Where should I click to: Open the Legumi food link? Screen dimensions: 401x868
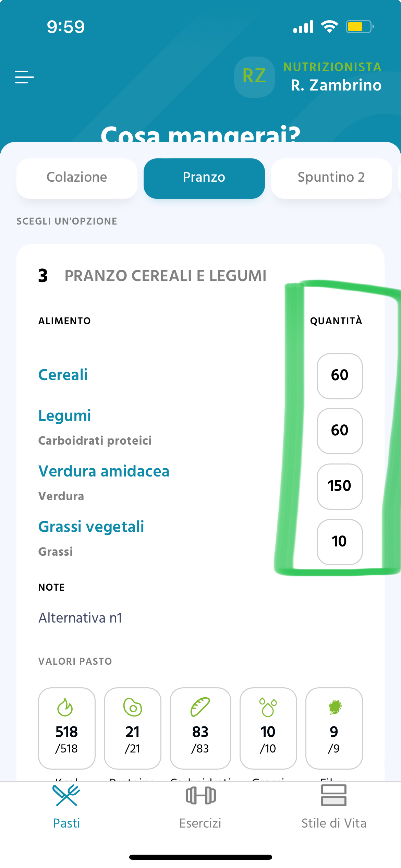pos(65,415)
